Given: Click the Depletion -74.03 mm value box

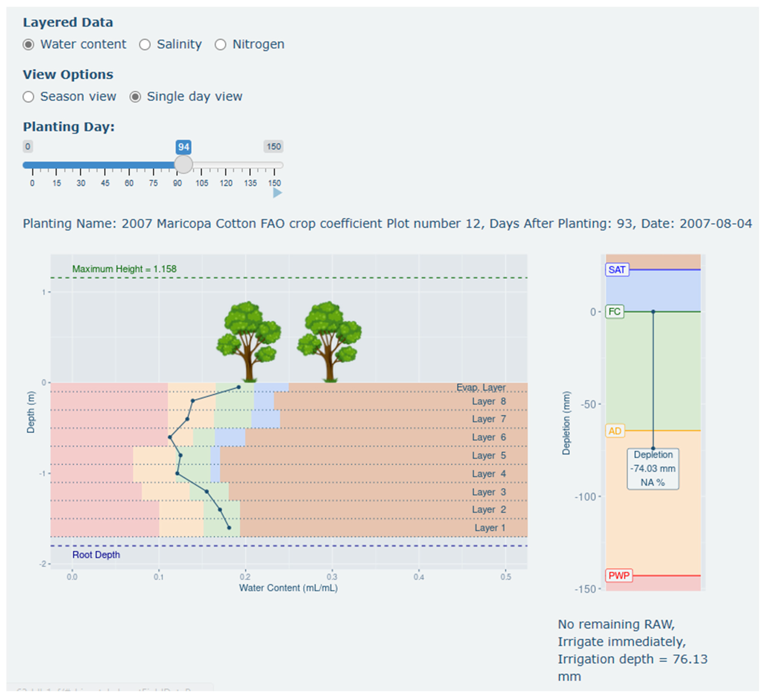Looking at the screenshot, I should (x=653, y=468).
